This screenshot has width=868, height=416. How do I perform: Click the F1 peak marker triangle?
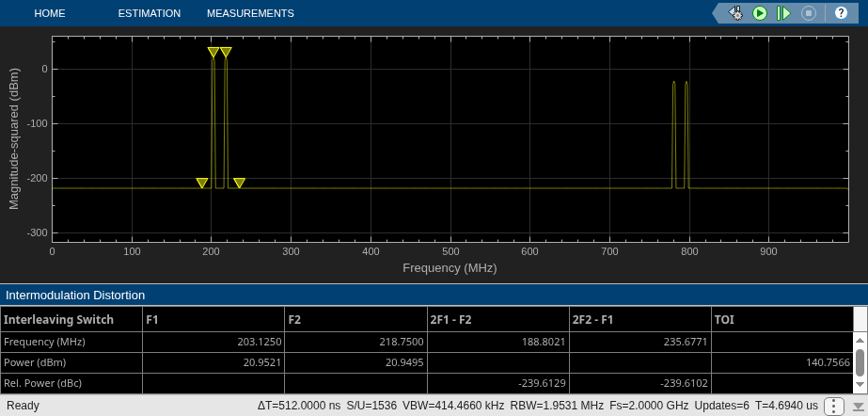click(213, 52)
